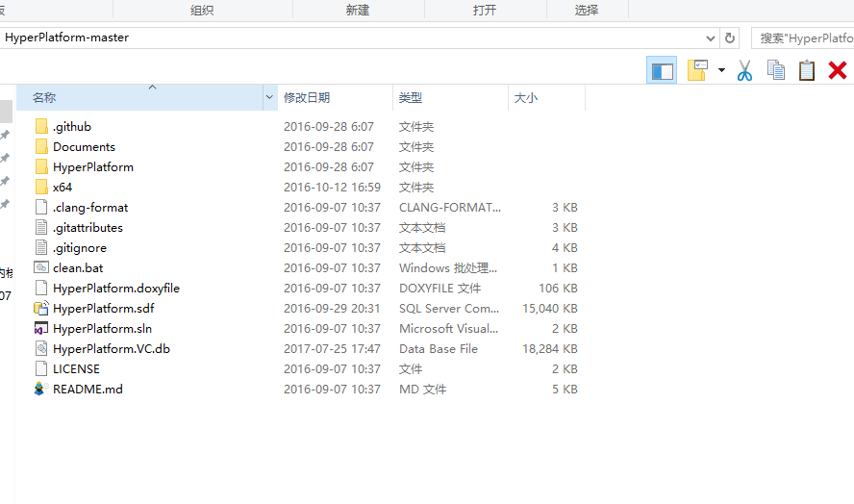854x504 pixels.
Task: Click the HyperPlatform.doxyfile file icon
Action: pyautogui.click(x=41, y=288)
